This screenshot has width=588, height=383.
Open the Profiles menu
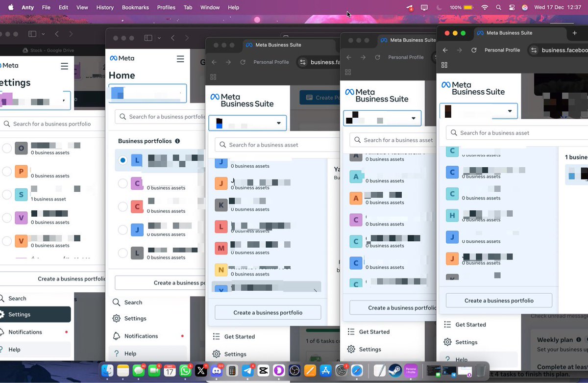click(166, 7)
